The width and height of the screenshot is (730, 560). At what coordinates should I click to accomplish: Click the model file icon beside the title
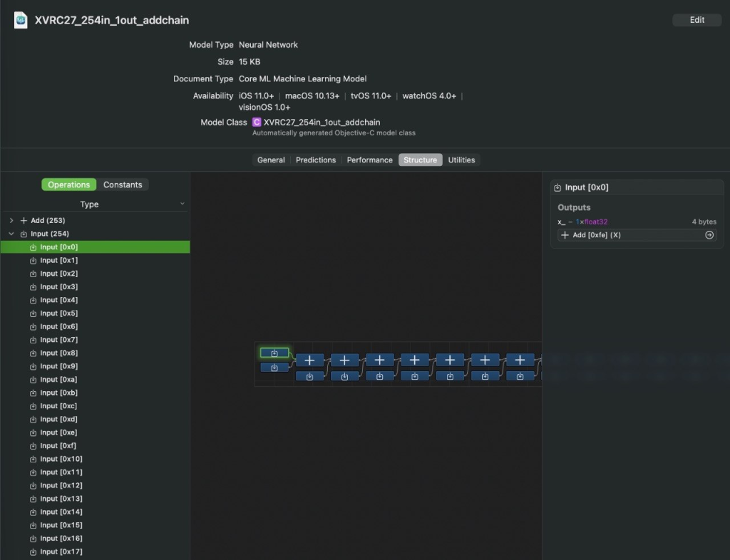[21, 20]
